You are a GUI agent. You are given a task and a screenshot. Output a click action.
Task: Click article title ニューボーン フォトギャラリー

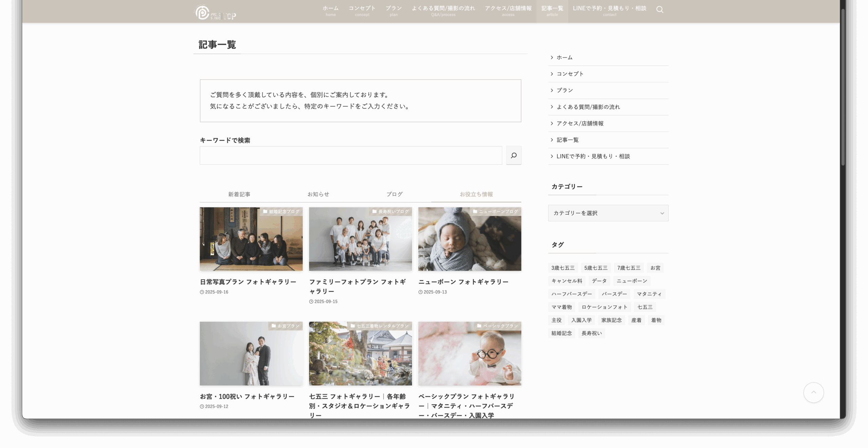(463, 282)
